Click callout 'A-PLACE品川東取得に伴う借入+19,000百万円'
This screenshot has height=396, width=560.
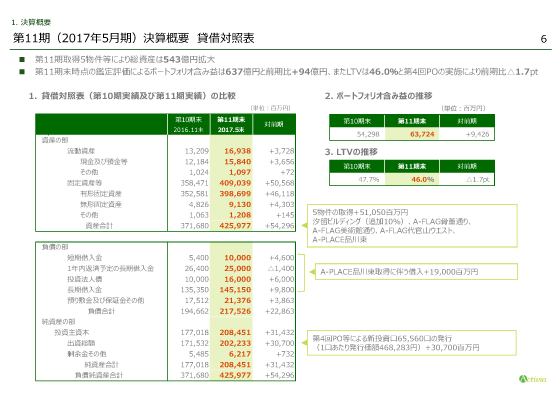(x=416, y=272)
